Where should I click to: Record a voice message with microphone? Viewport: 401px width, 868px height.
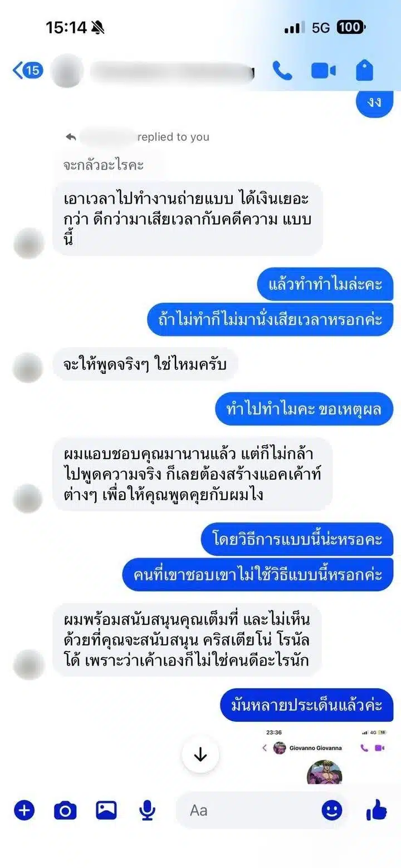coord(148,811)
